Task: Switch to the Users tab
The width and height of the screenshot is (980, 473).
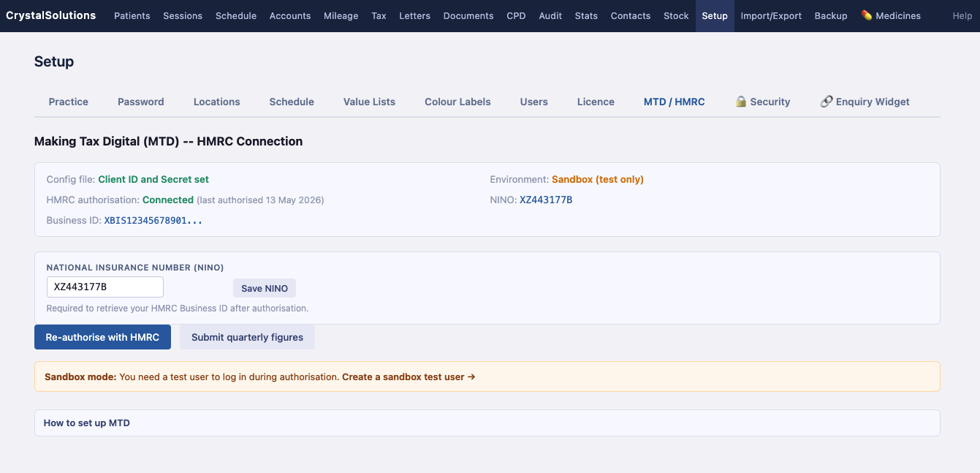Action: click(534, 102)
